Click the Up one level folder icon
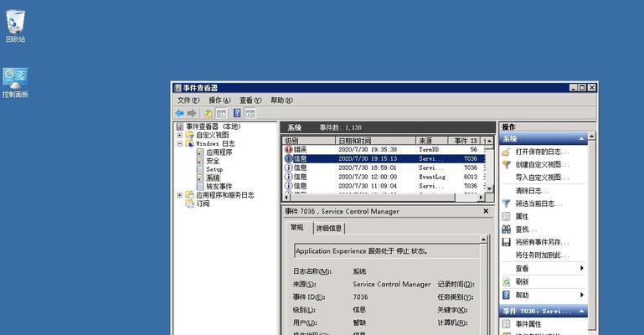Image resolution: width=644 pixels, height=335 pixels. pos(209,113)
